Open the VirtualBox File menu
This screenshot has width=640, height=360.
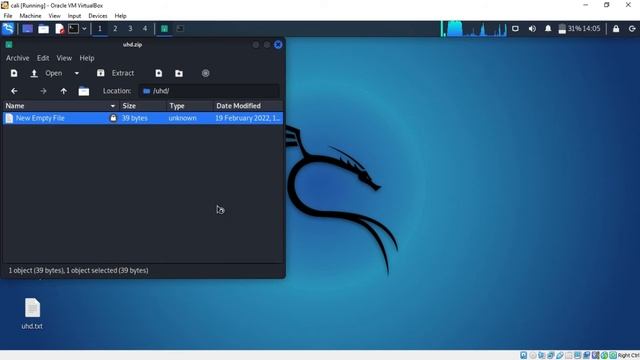click(8, 16)
